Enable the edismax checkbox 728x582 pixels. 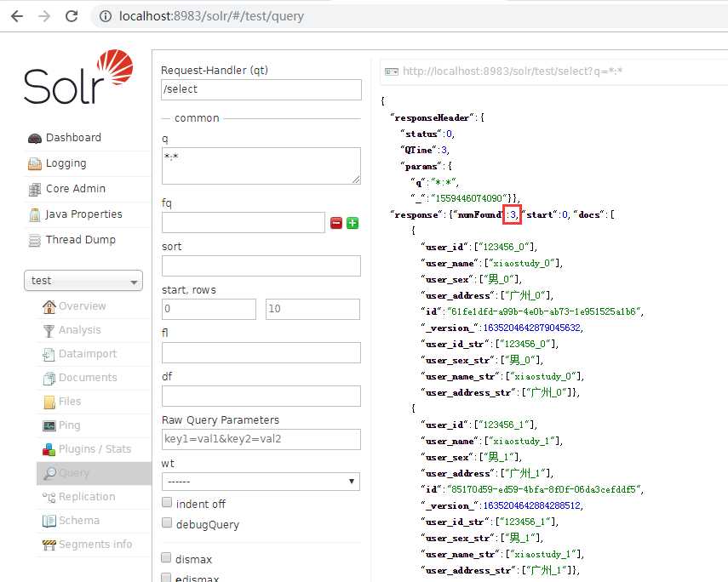pos(166,578)
